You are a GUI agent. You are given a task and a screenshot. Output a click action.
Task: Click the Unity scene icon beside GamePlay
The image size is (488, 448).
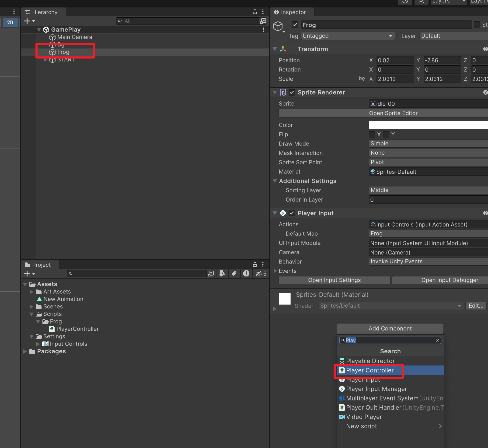[x=46, y=30]
